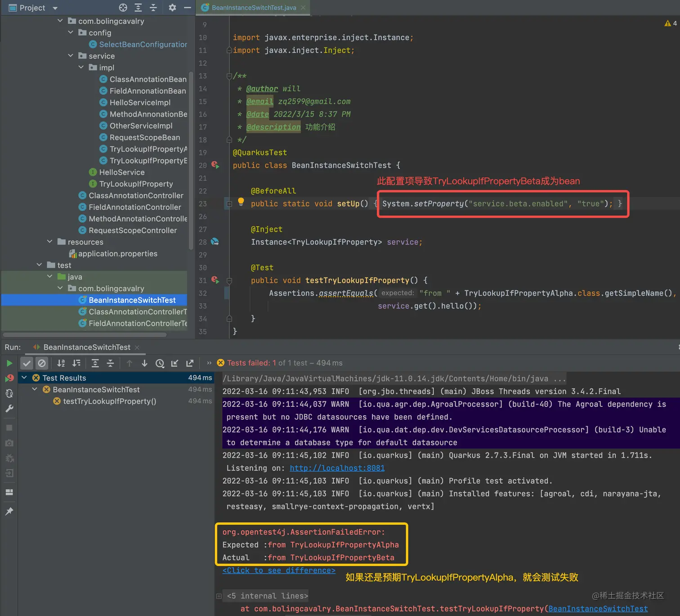Screen dimensions: 680x616
Task: Click the collapse all icon in Project panel
Action: (153, 8)
